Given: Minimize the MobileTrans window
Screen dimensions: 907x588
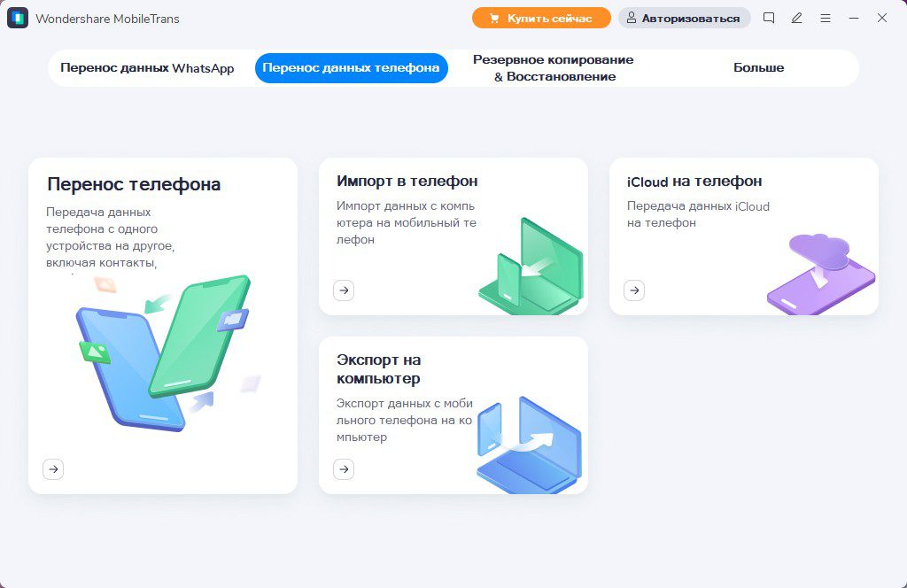Looking at the screenshot, I should coord(854,18).
